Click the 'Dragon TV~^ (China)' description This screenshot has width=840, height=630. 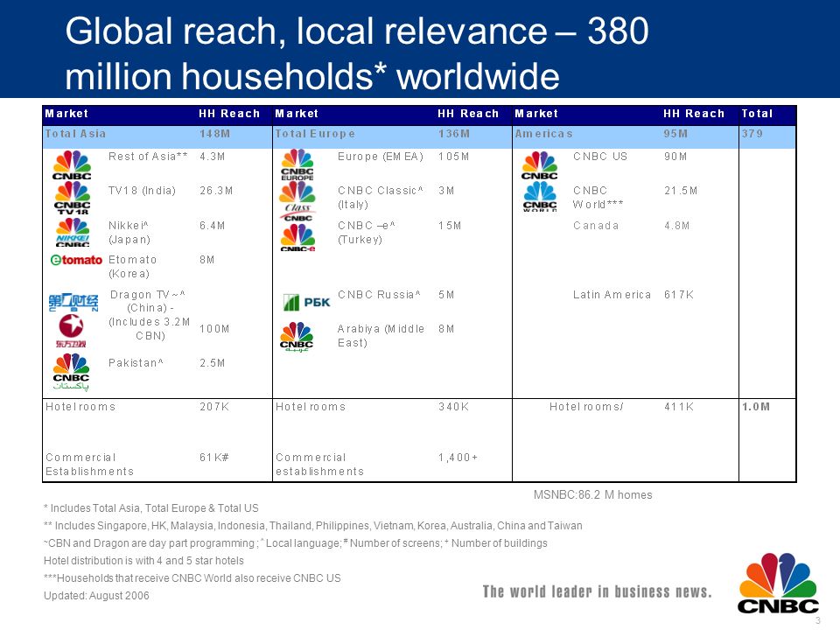point(150,315)
